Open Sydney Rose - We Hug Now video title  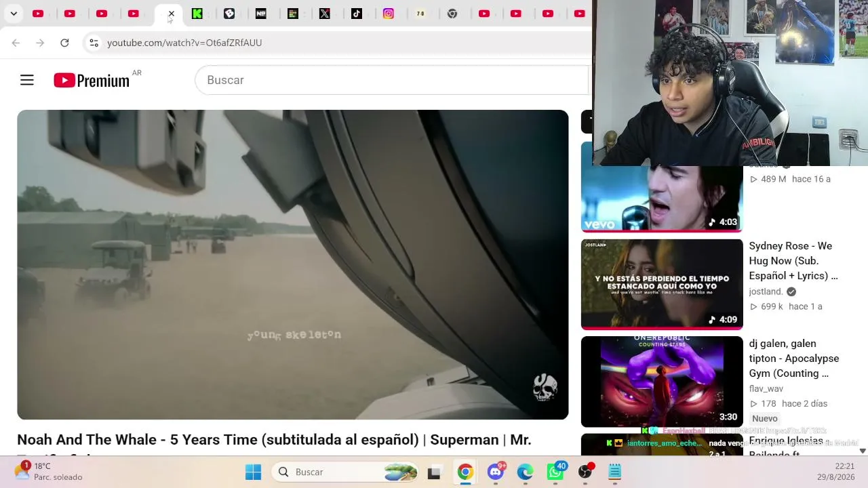tap(793, 261)
